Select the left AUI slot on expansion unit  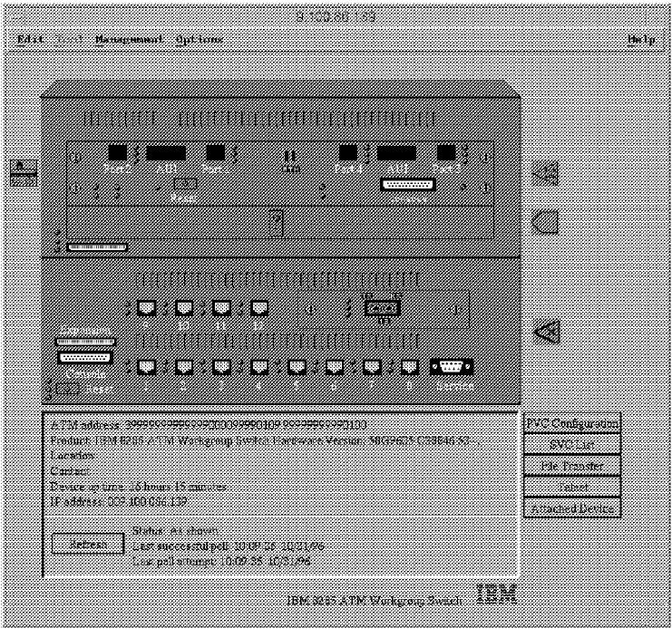coord(166,153)
